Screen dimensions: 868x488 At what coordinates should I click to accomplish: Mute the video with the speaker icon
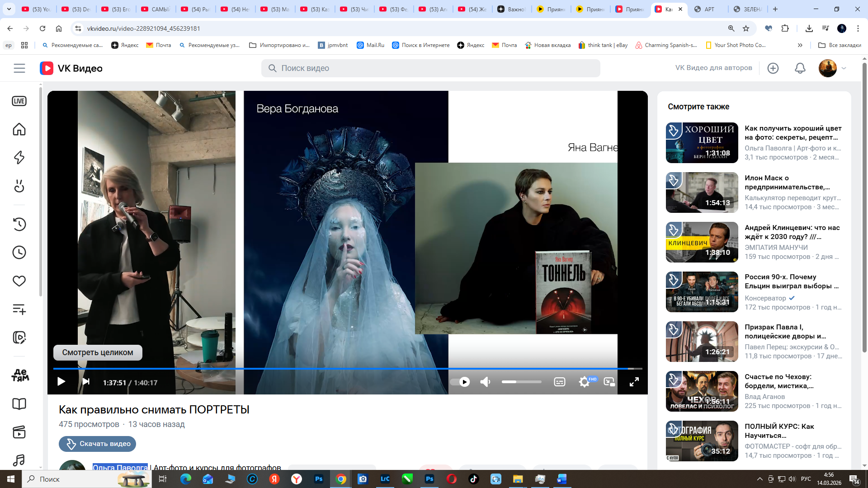tap(485, 382)
